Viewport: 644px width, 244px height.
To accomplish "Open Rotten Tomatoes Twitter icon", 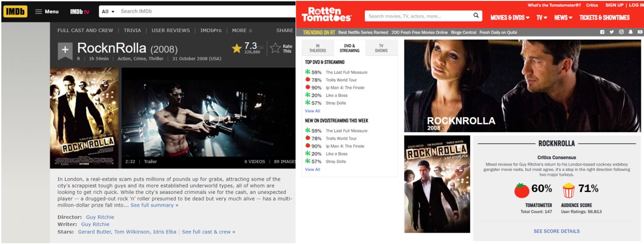I will [x=612, y=32].
